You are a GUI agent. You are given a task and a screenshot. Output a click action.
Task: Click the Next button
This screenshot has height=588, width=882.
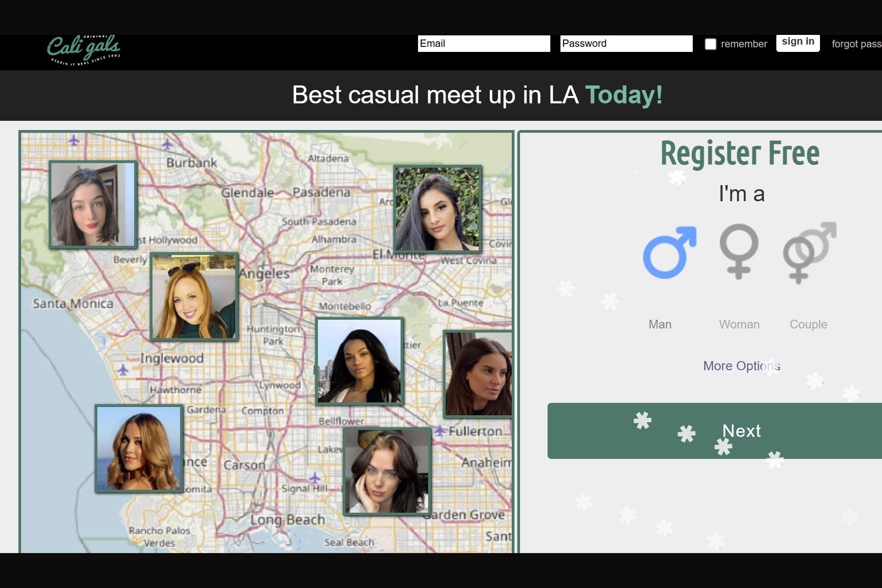click(741, 431)
